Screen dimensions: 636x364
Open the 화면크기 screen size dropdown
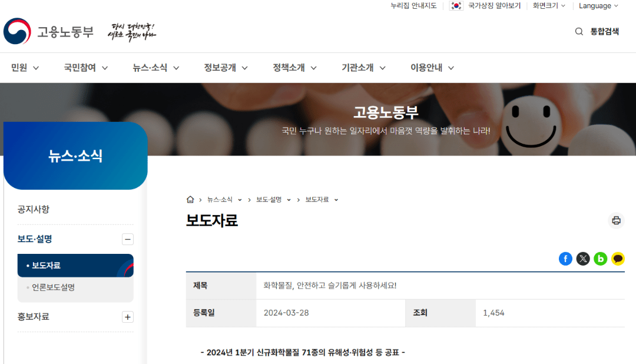549,6
